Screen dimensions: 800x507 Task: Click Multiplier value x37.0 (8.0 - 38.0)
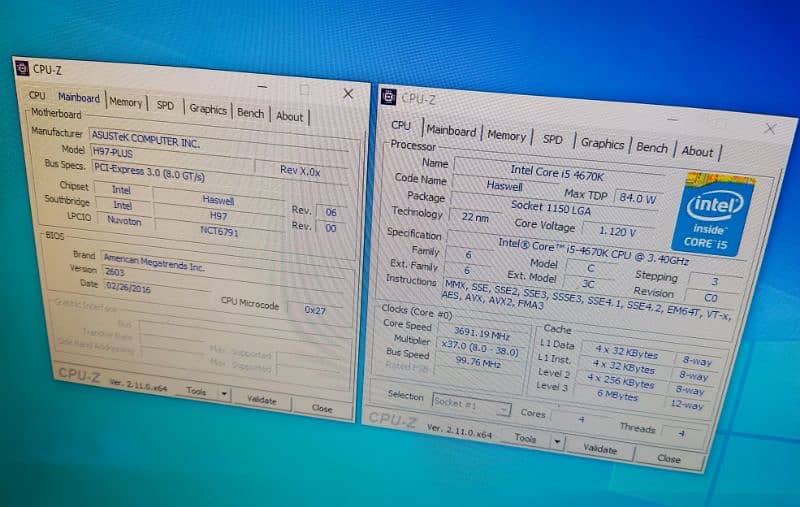(x=480, y=349)
